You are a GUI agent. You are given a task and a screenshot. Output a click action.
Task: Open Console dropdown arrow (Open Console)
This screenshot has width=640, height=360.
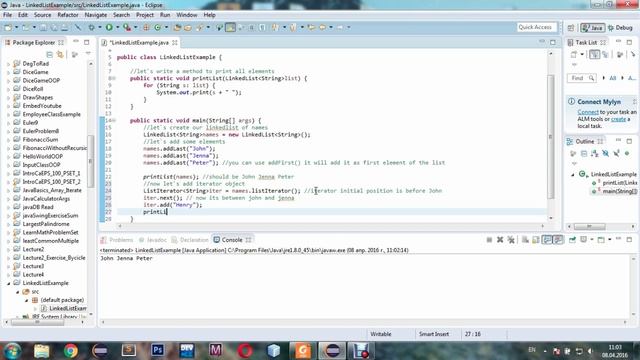coord(610,240)
